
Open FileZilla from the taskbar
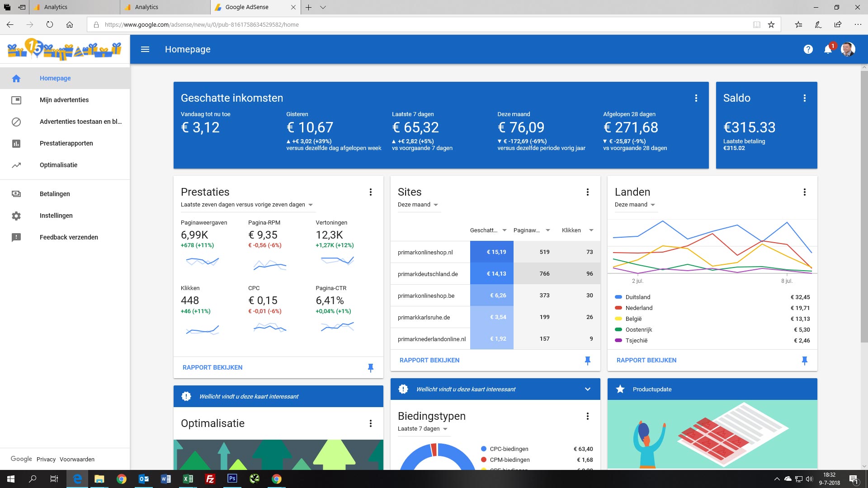210,479
